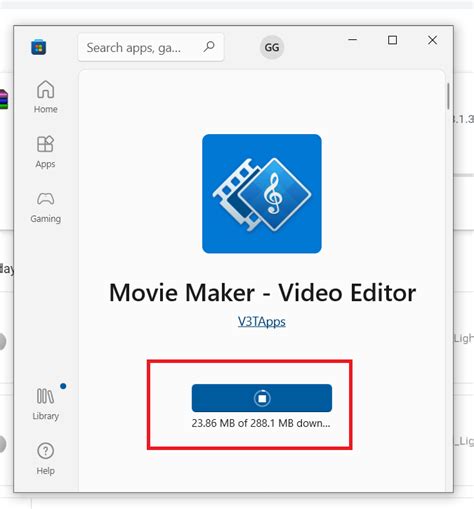Open the Home section in sidebar
474x509 pixels.
coord(46,97)
